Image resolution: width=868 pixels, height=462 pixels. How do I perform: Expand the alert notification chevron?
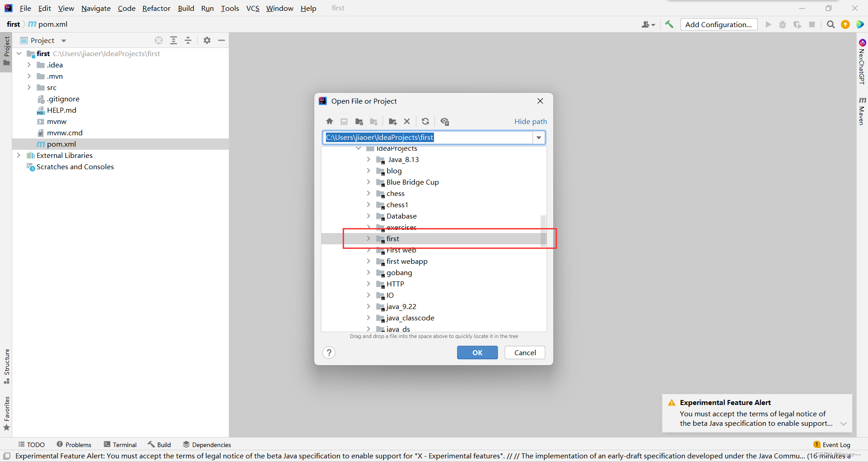point(844,424)
